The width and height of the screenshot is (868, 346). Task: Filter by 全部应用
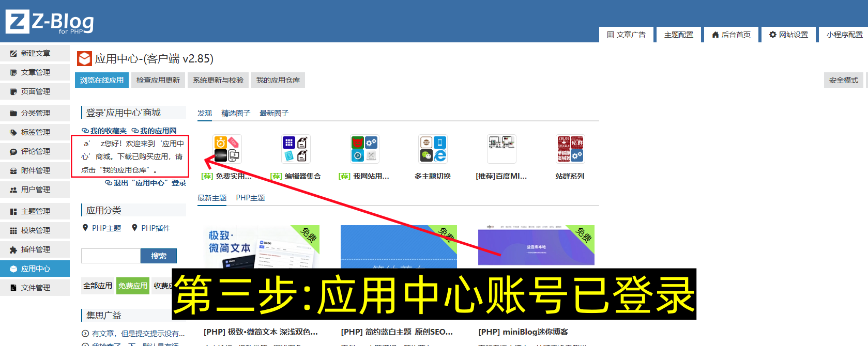(98, 286)
